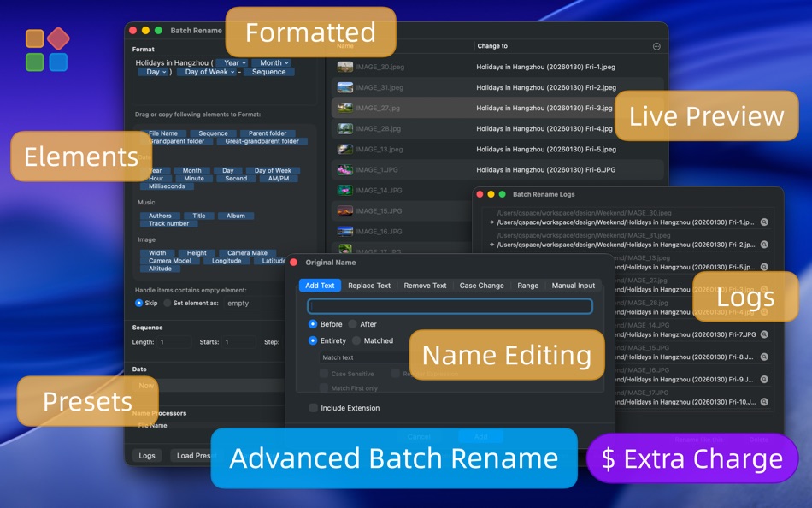This screenshot has width=812, height=508.
Task: Select the IMAGE_27.jpg thumbnail in the file list
Action: [344, 108]
